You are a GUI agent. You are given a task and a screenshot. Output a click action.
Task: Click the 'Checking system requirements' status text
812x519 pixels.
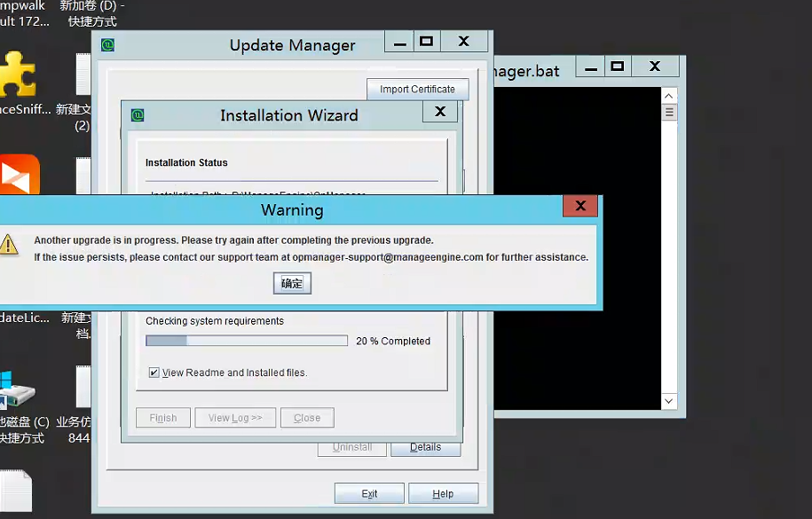[x=215, y=320]
